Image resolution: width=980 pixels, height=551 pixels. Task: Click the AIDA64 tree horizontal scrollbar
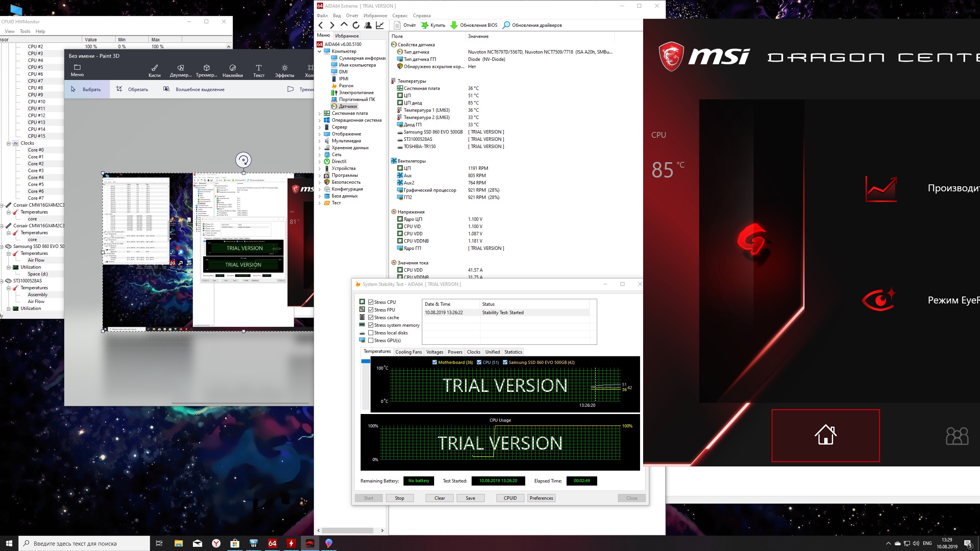pyautogui.click(x=348, y=530)
